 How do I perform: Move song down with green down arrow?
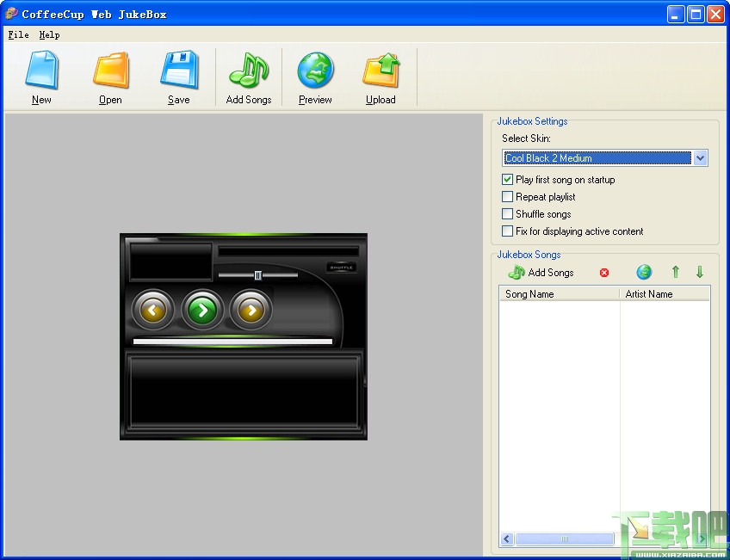pos(699,272)
